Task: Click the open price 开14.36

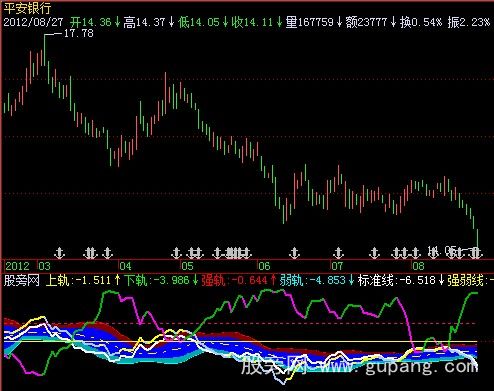Action: click(x=91, y=22)
